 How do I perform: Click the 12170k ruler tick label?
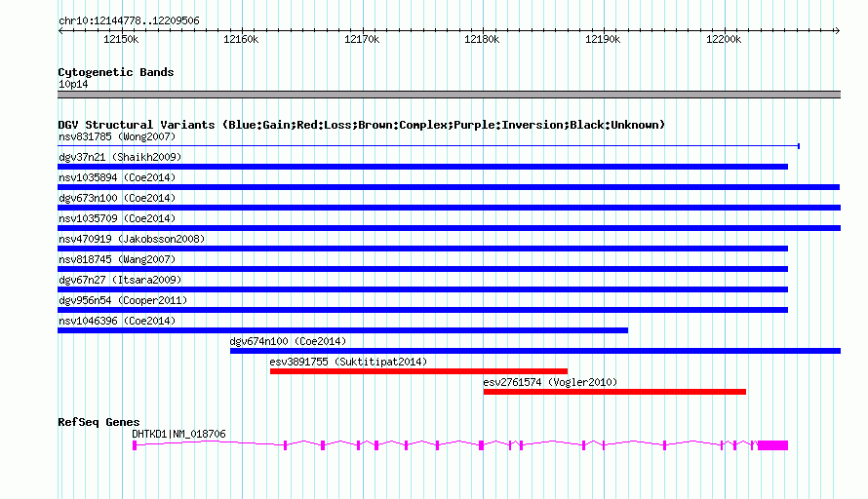pos(362,39)
